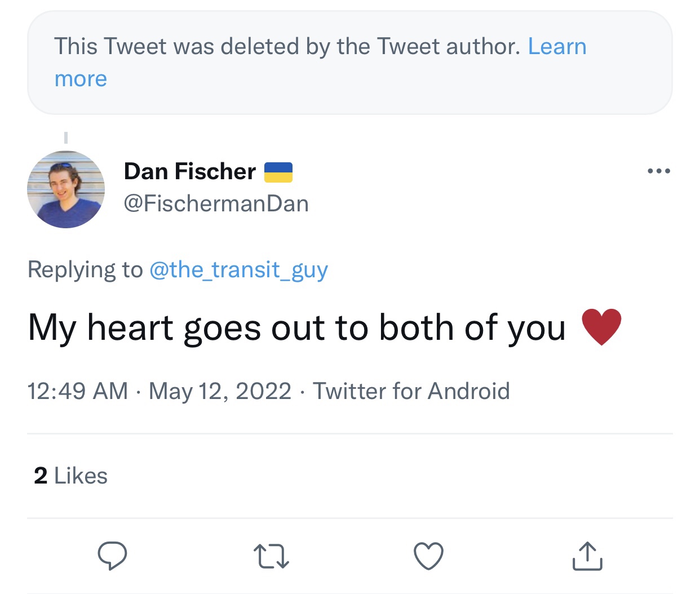The height and width of the screenshot is (594, 700).
Task: Click the thread connector line above avatar
Action: (x=66, y=138)
